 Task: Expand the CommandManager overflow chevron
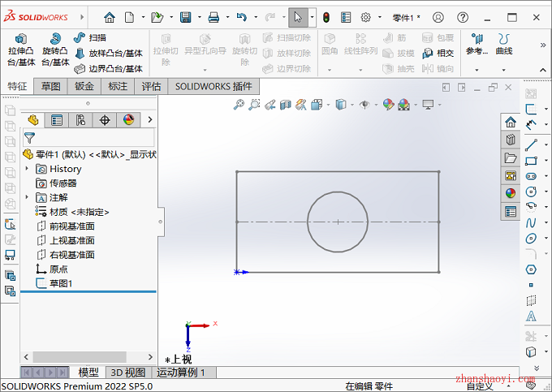tap(543, 45)
